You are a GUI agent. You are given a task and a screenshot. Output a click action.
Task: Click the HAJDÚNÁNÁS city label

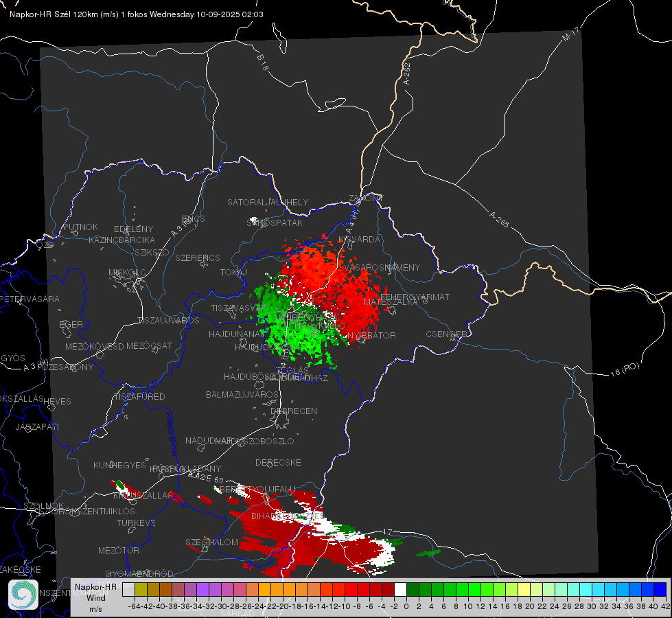(237, 334)
